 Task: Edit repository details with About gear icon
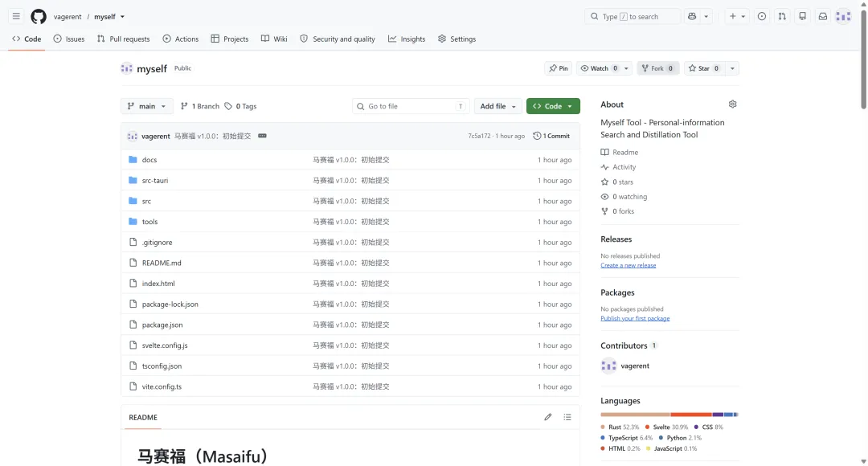[x=732, y=104]
